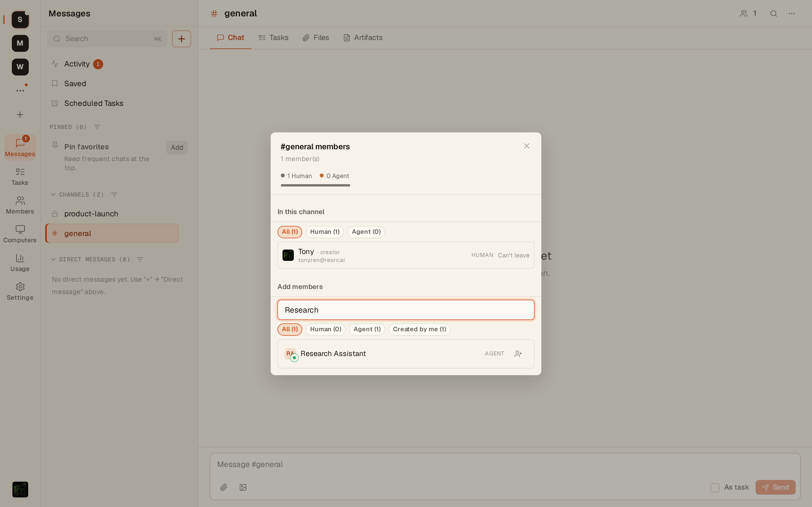Switch to the Artifacts tab

(x=363, y=37)
